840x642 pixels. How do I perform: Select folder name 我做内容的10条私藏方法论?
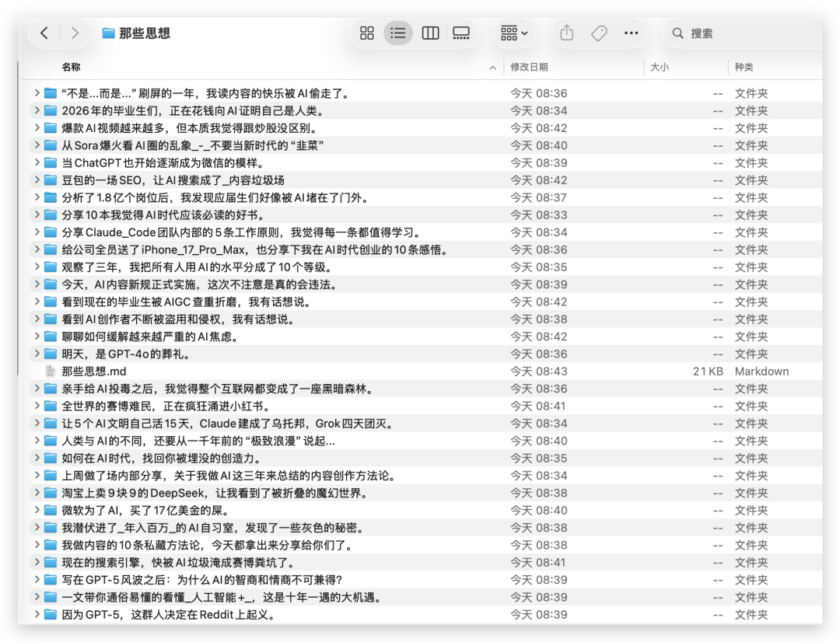(x=209, y=545)
